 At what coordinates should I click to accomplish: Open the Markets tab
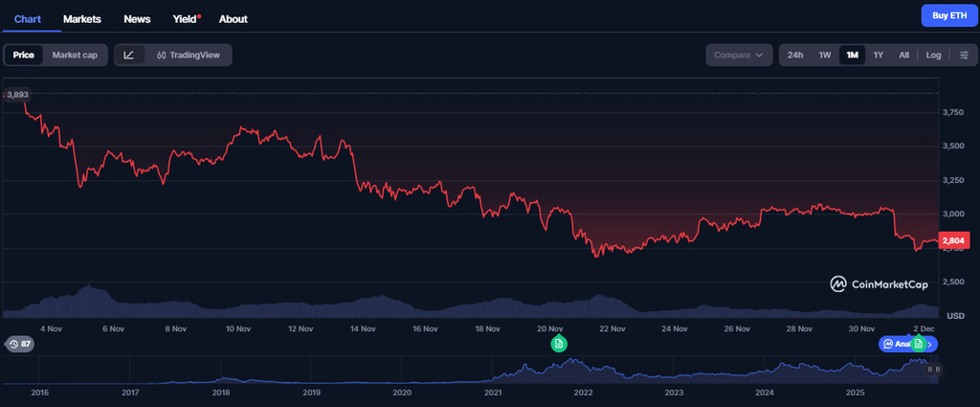tap(82, 18)
